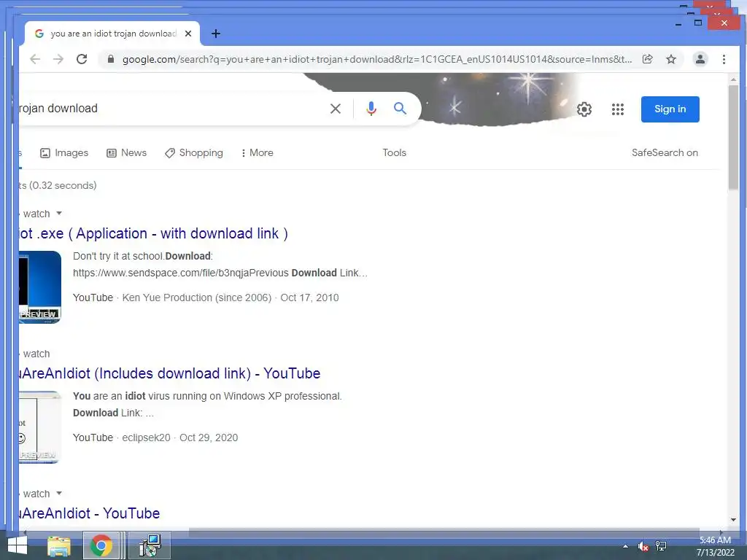Go back to the previous page
Viewport: 747px width, 560px height.
[35, 59]
